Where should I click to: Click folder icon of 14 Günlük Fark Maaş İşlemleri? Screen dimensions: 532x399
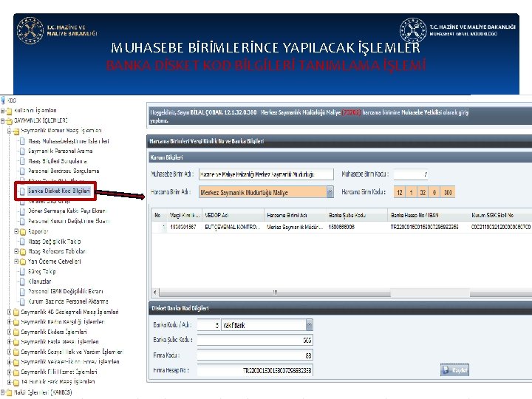(x=16, y=382)
